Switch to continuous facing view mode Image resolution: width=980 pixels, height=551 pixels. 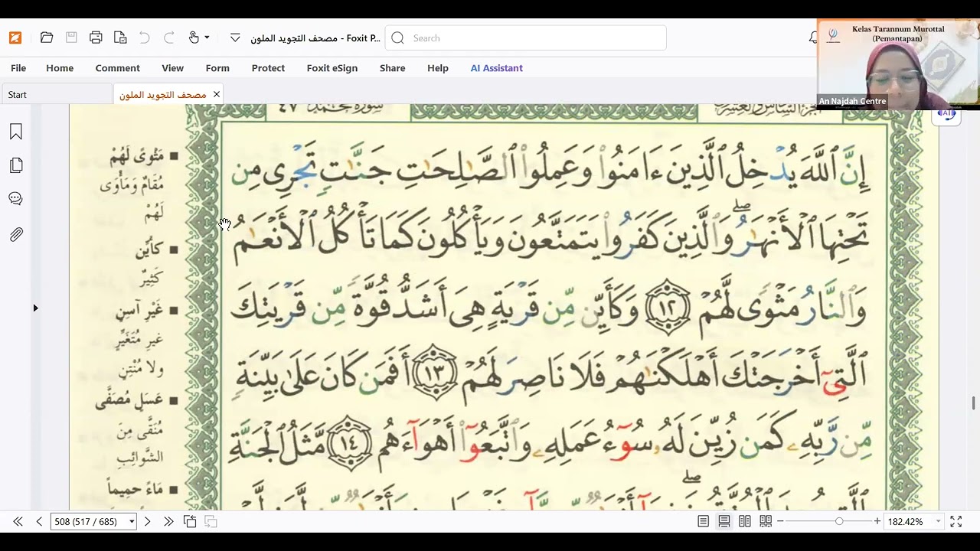[x=766, y=521]
